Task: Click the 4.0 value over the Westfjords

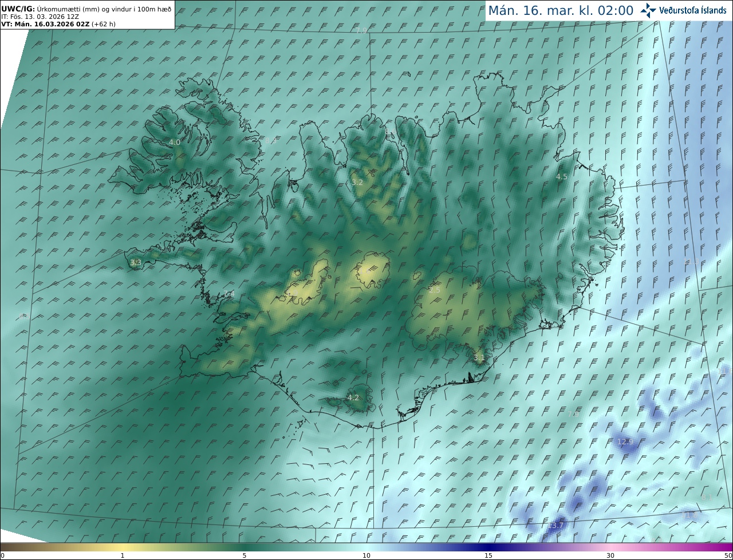Action: [175, 142]
